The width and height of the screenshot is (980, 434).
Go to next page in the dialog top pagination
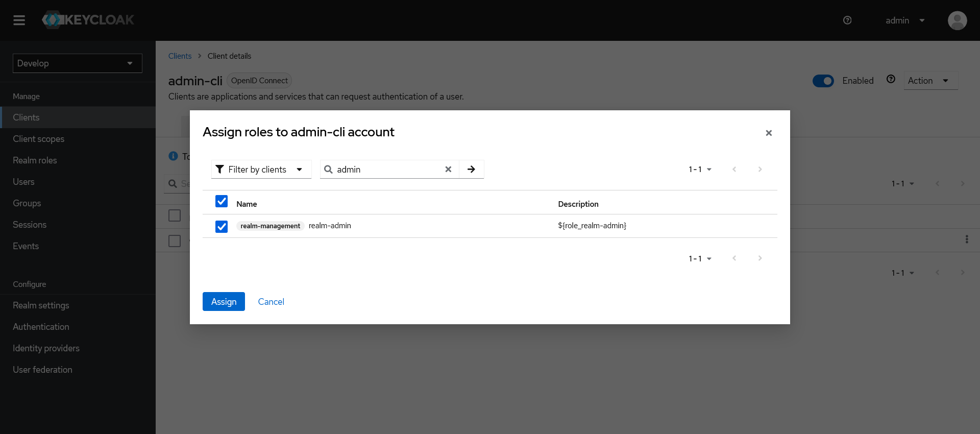click(x=760, y=170)
